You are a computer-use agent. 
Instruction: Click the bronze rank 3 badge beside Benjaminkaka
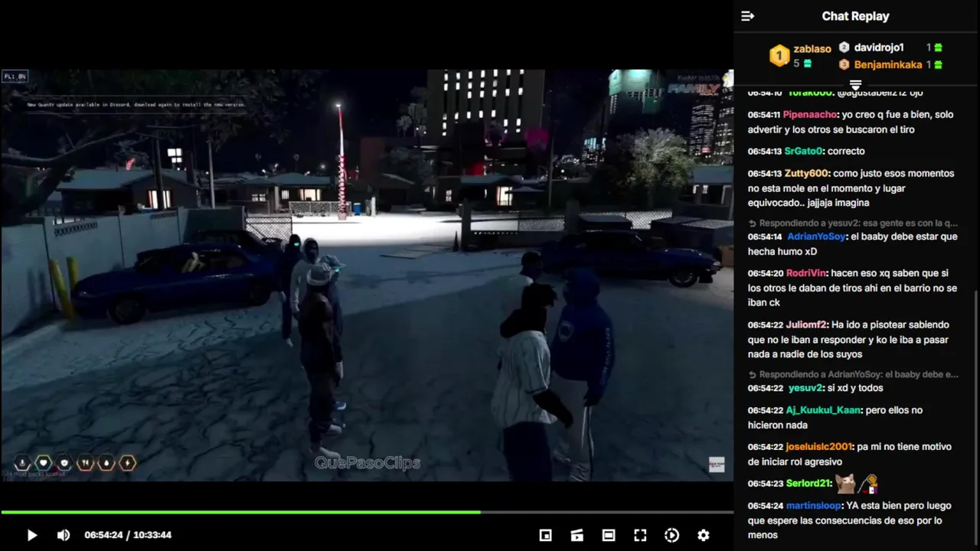tap(844, 65)
